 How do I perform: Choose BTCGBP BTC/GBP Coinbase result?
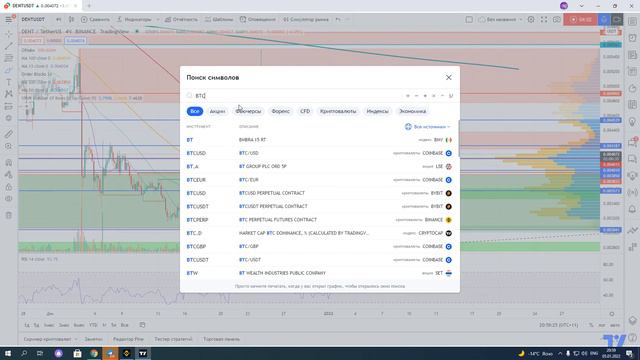(x=320, y=247)
